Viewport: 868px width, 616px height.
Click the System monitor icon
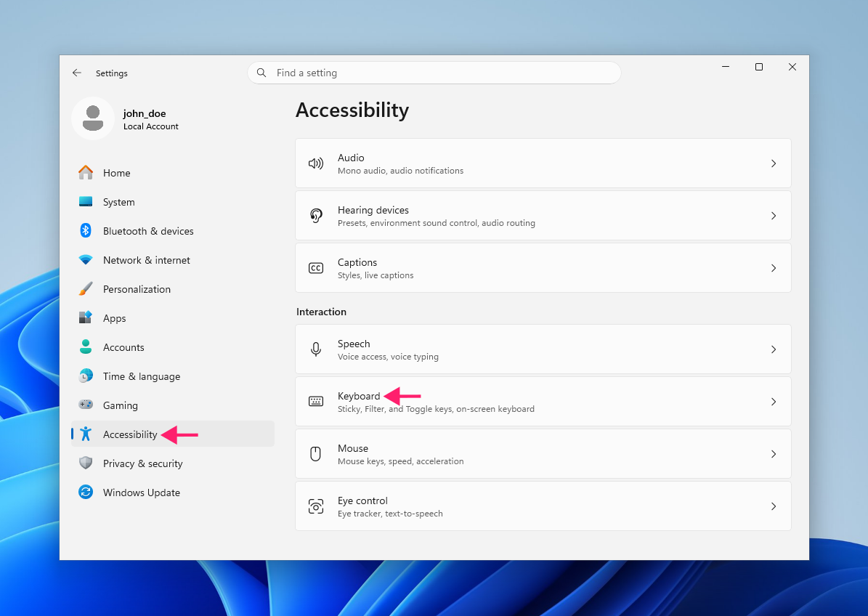[86, 202]
